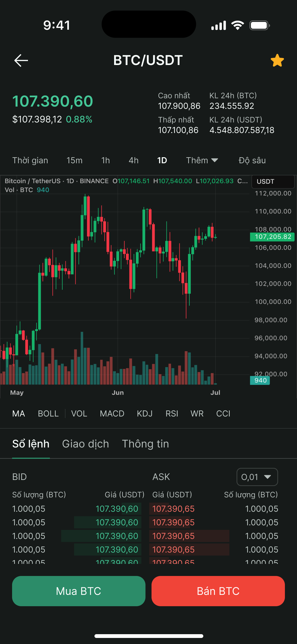This screenshot has height=644, width=297.
Task: Open the Thông tin tab
Action: tap(145, 444)
